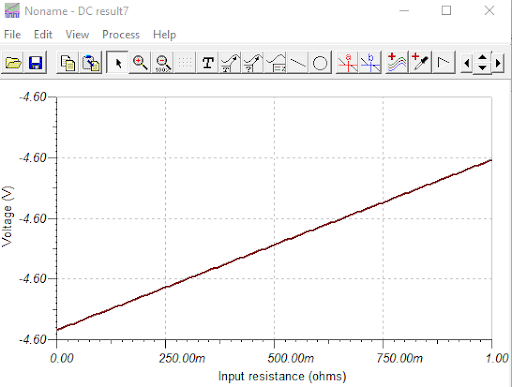Click the dark red voltage curve
512x387 pixels.
(274, 245)
